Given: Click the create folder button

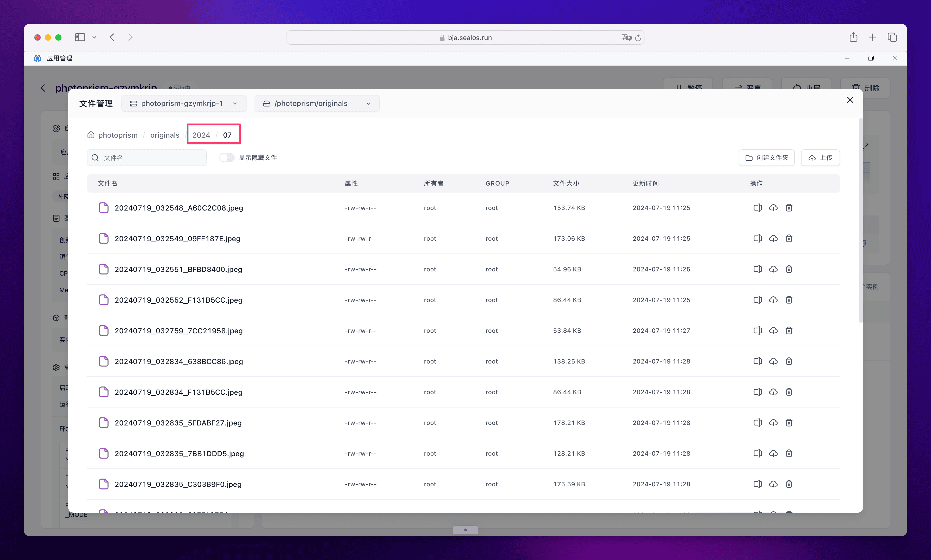Looking at the screenshot, I should [766, 158].
